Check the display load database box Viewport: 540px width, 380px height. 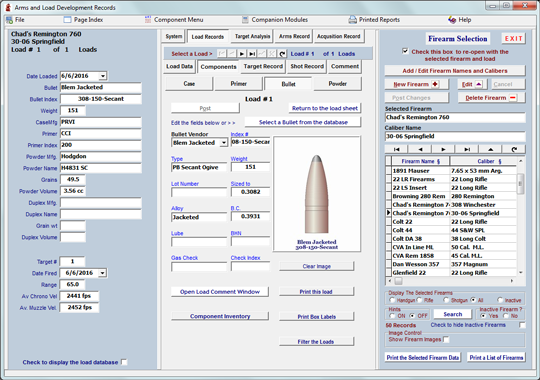(124, 362)
